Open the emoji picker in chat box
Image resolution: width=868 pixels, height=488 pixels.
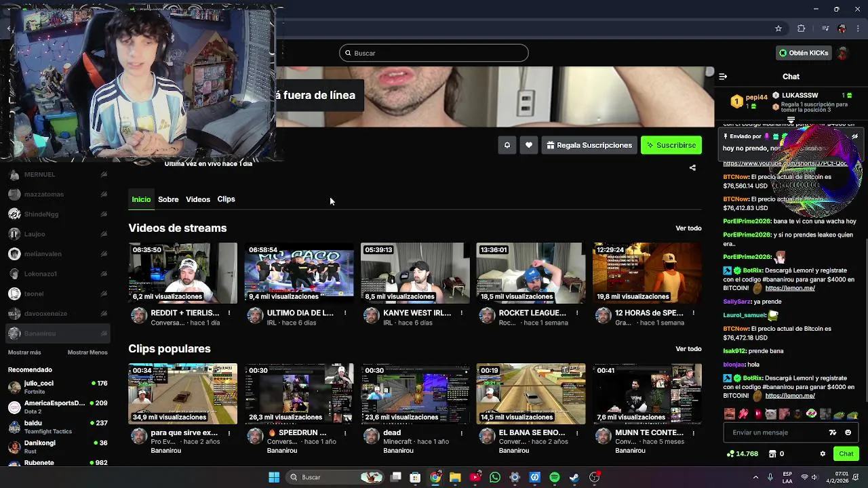(848, 432)
